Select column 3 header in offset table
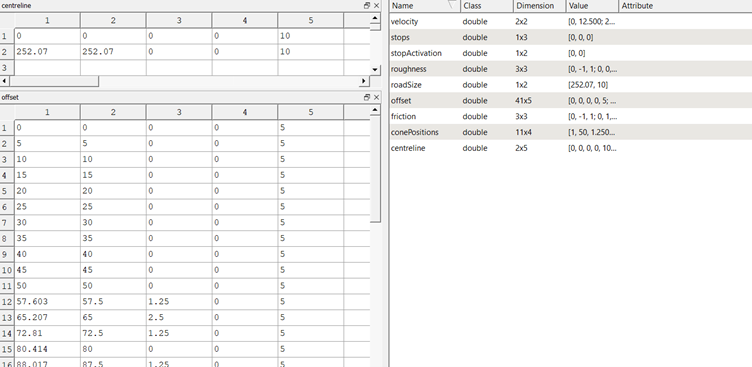The height and width of the screenshot is (367, 752). coord(179,112)
